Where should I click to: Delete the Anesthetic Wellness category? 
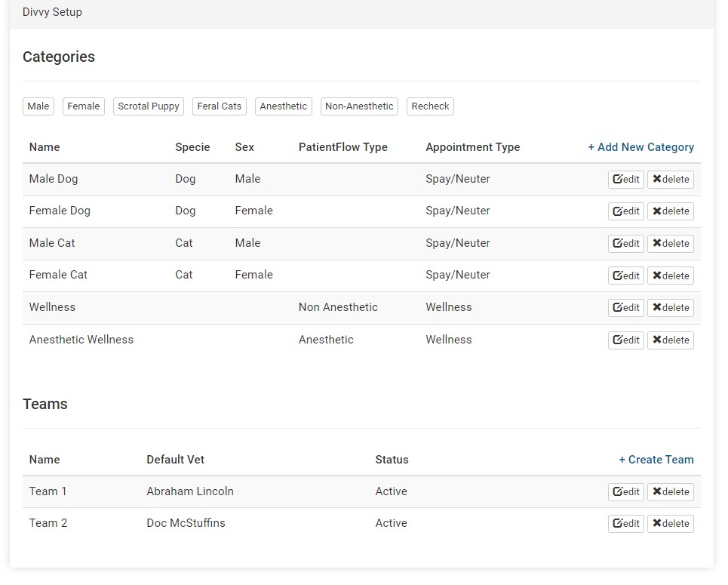670,340
